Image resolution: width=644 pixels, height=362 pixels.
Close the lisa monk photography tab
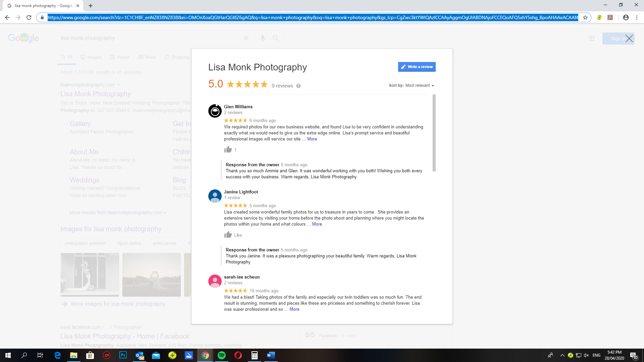click(x=78, y=6)
